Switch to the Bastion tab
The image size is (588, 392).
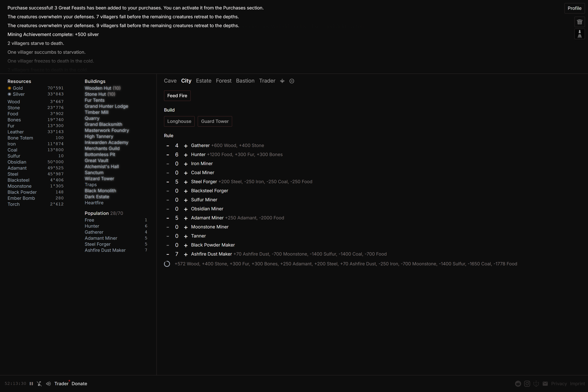pos(245,81)
